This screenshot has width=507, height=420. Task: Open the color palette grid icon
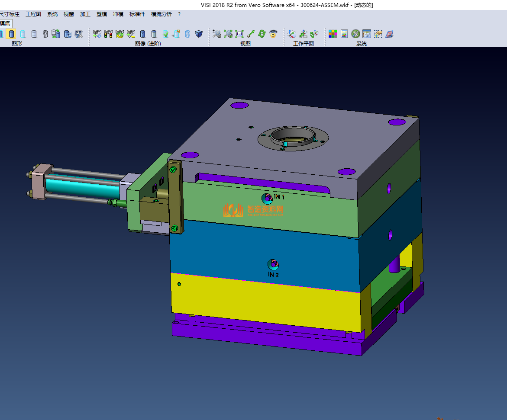tap(333, 34)
